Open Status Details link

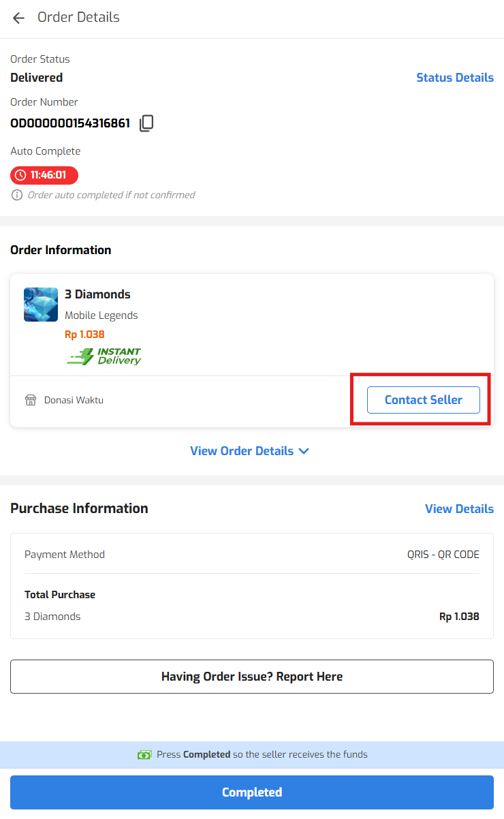pos(454,78)
